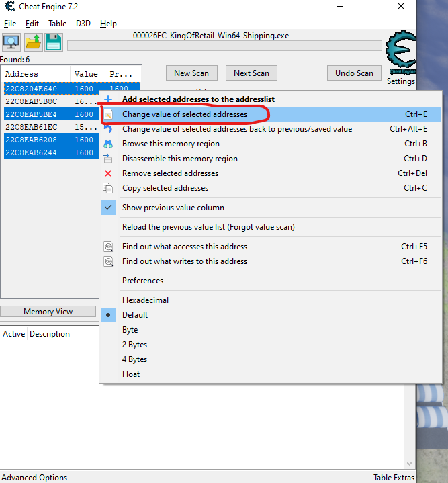Viewport: 448px width, 483px height.
Task: Select Hexadecimal display option
Action: pos(145,300)
